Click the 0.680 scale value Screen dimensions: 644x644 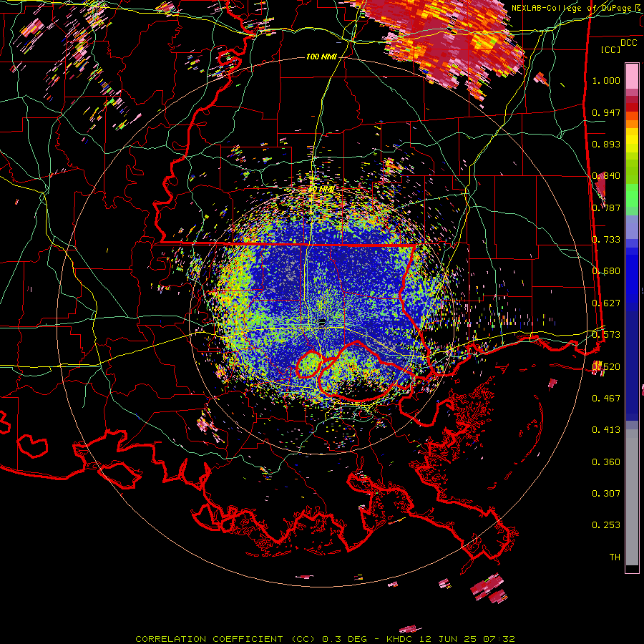(x=606, y=271)
